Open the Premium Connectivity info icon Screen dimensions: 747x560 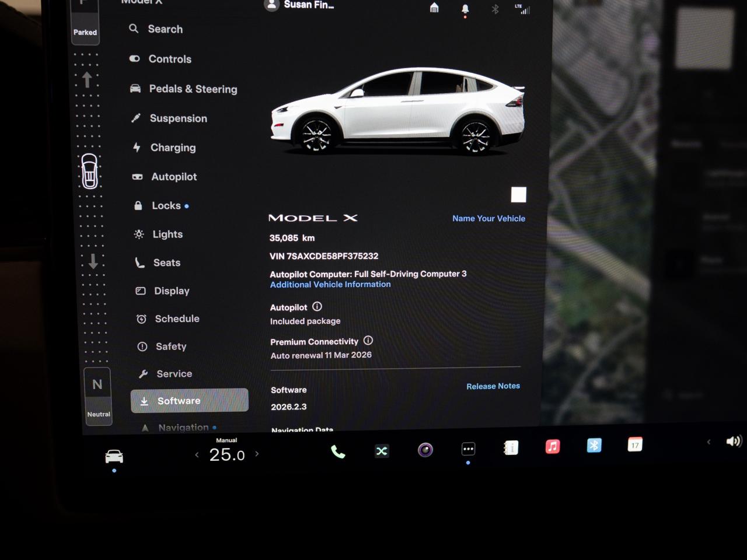tap(368, 341)
